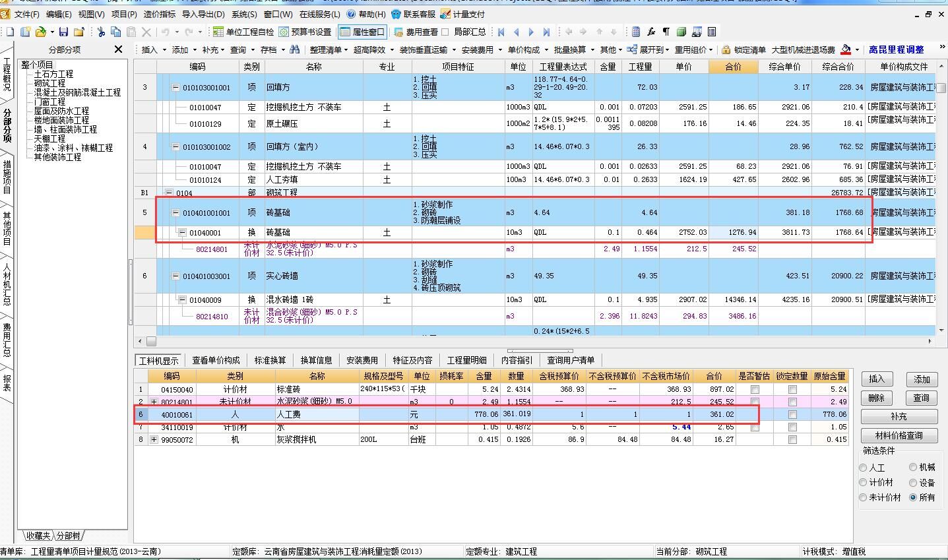Expand material row 80214801 in bottom table
The image size is (948, 560).
pos(154,402)
